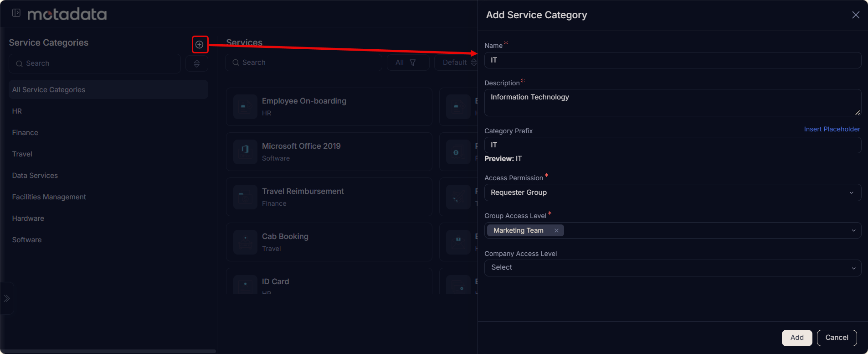Toggle the sidebar panel icon beside the logo

click(x=16, y=13)
